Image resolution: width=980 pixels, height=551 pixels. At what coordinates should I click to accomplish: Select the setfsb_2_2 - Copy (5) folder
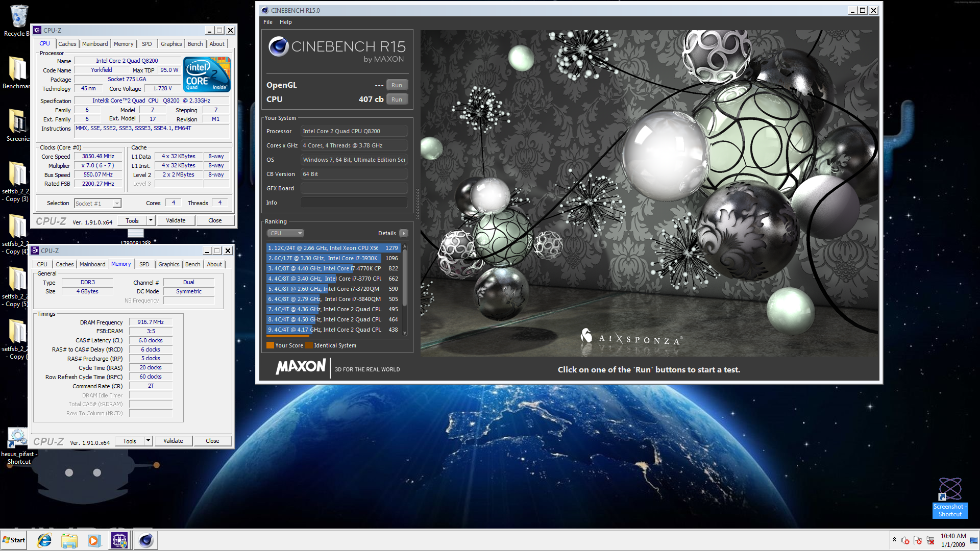[16, 286]
